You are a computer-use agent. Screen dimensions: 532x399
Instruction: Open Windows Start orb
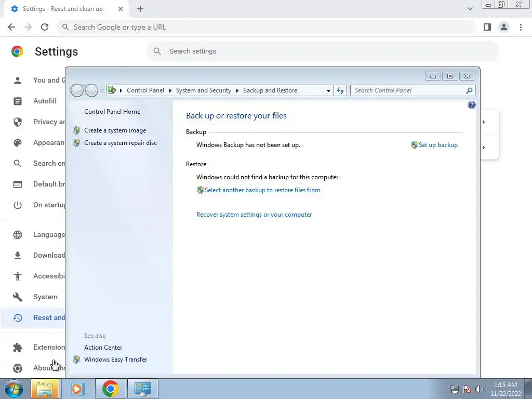tap(14, 389)
